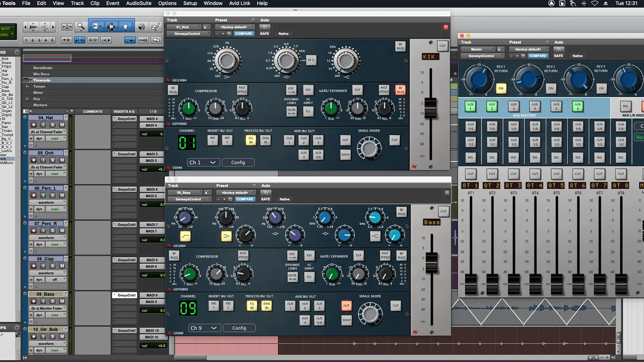
Task: Click plugin target icon in Bass window
Action: point(447,193)
